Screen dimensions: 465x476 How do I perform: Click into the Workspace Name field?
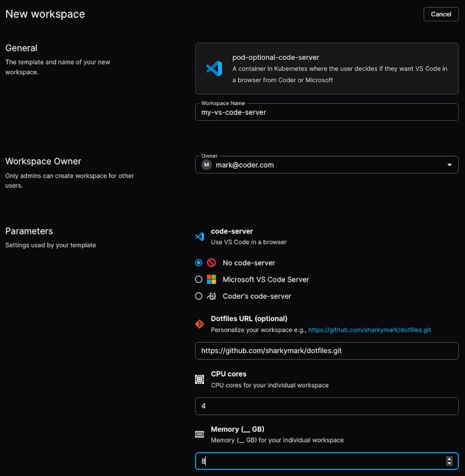327,112
